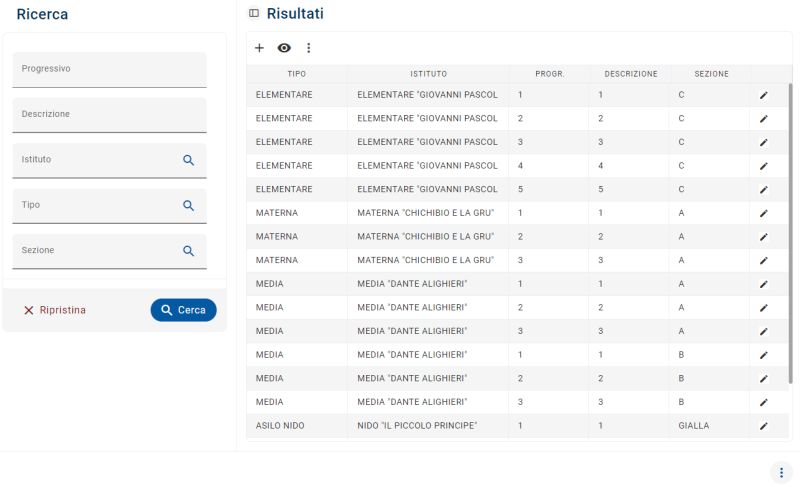Click the results table vertical scrollbar
Viewport: 800px width, 487px height.
[790, 233]
